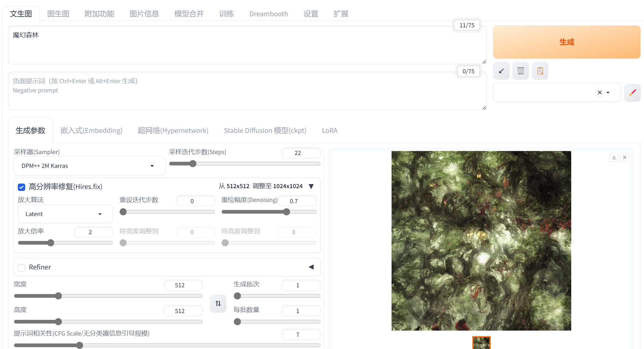Screen dimensions: 644x349
Task: Click the trash icon to clear prompt
Action: click(x=521, y=71)
